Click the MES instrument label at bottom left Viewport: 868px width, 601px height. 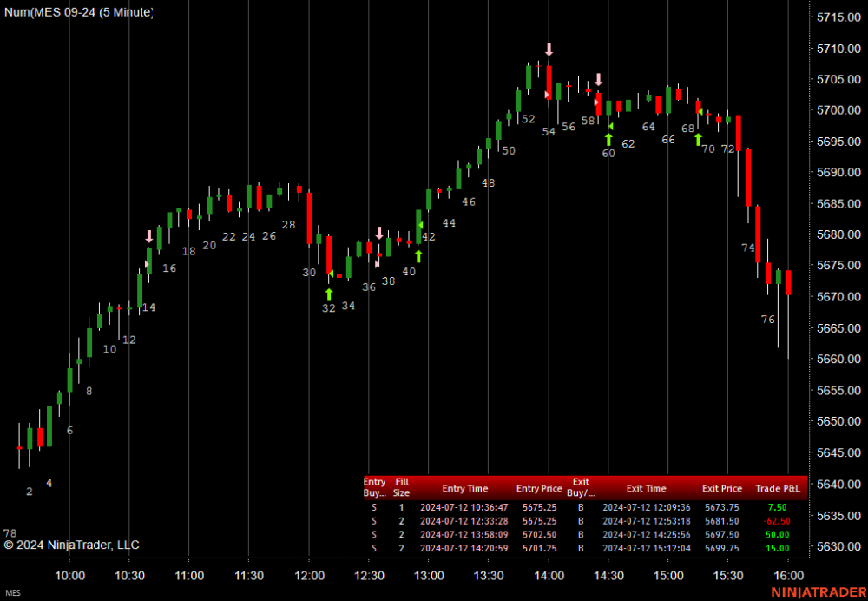[11, 593]
